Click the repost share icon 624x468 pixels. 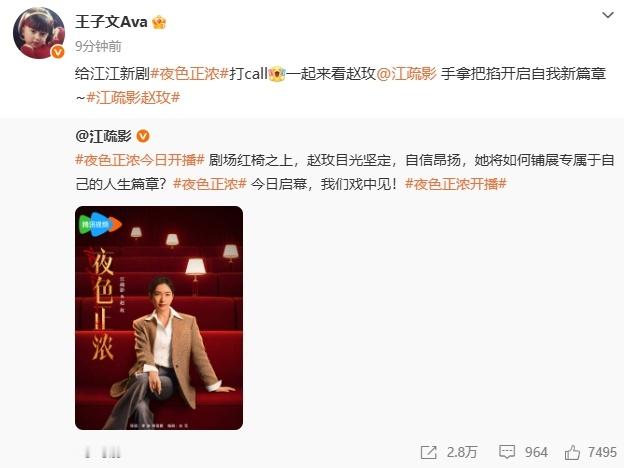[429, 452]
